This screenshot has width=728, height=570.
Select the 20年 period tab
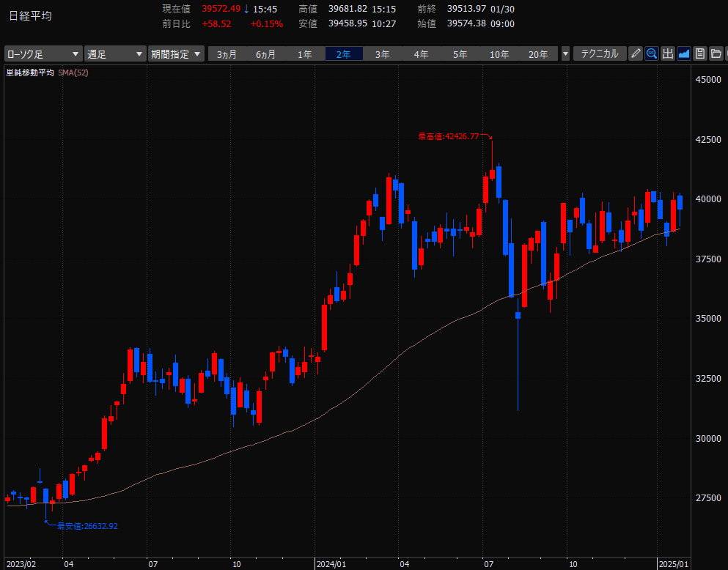pyautogui.click(x=539, y=54)
